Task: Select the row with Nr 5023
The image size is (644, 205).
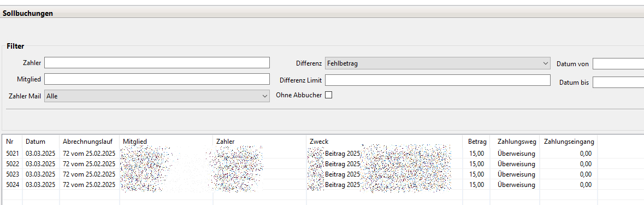Action: tap(300, 174)
